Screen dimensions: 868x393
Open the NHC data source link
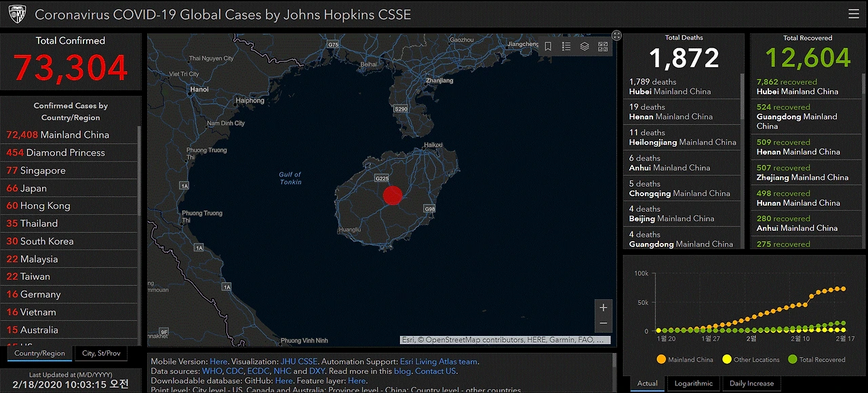point(282,371)
